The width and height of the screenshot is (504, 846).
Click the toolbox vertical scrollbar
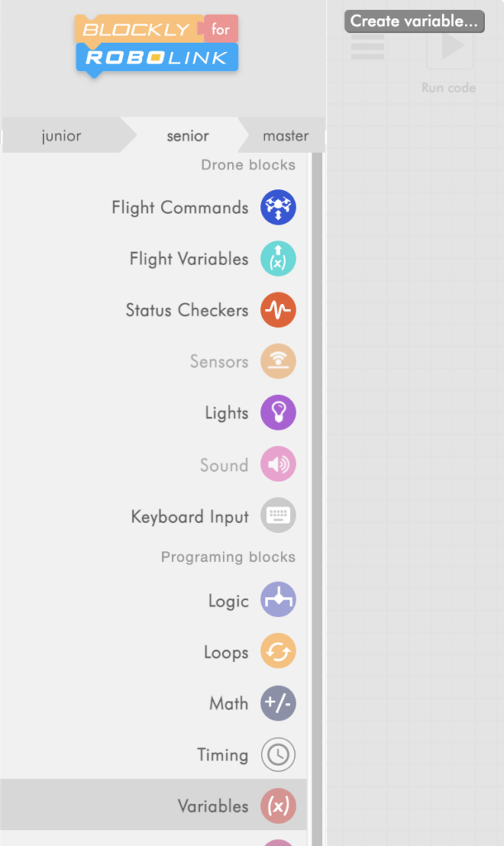pos(317,496)
